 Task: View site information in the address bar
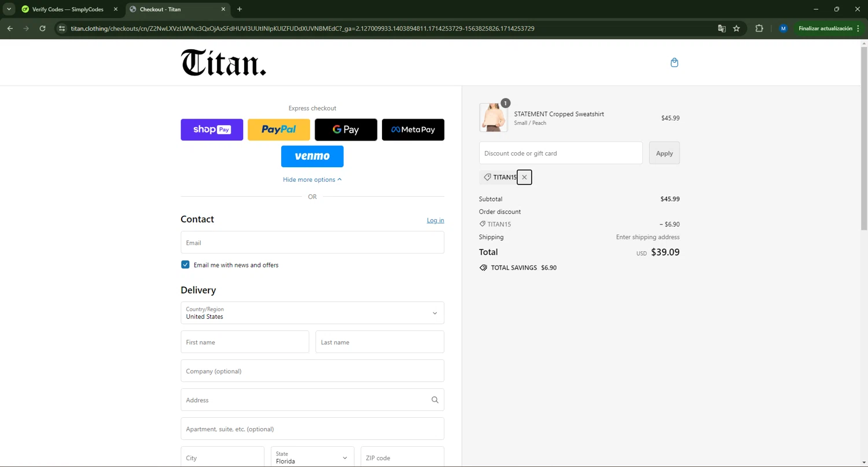tap(62, 28)
